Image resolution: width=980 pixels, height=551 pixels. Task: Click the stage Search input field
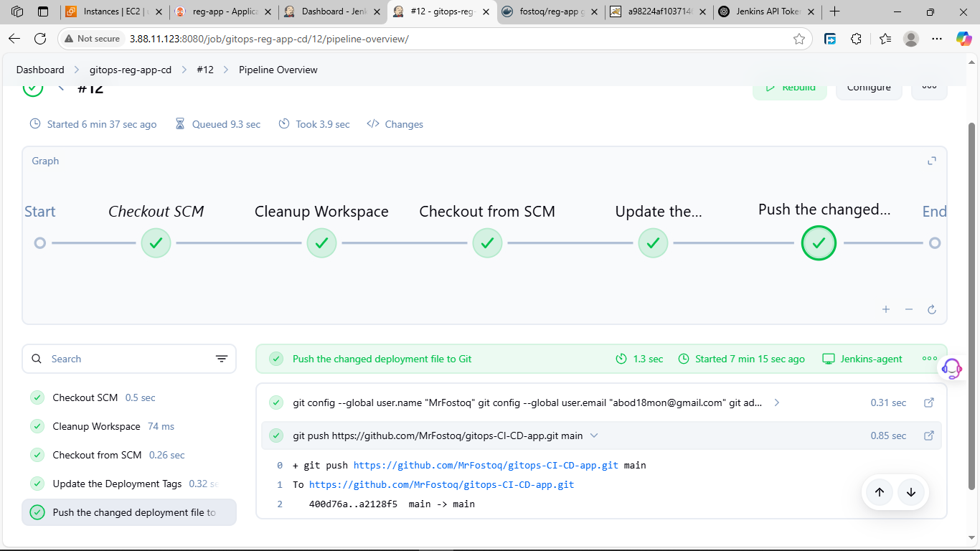[x=129, y=359]
